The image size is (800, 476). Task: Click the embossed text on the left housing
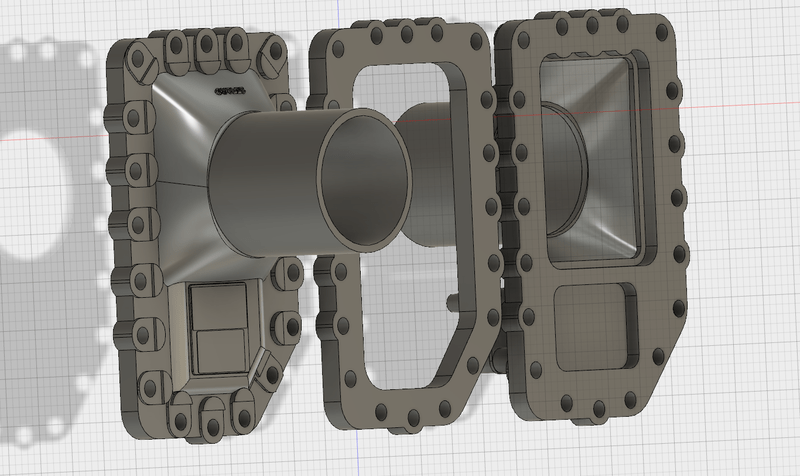click(x=230, y=91)
